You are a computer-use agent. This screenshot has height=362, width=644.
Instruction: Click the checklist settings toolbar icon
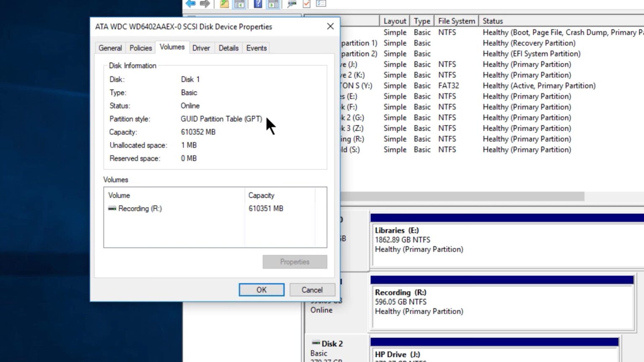(321, 3)
